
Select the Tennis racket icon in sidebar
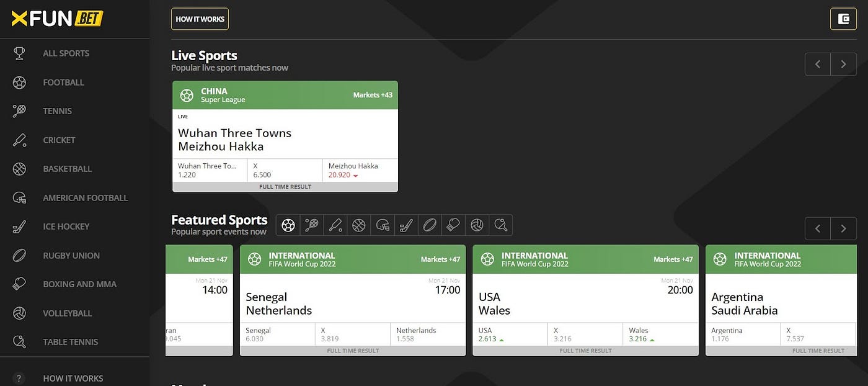pyautogui.click(x=19, y=111)
